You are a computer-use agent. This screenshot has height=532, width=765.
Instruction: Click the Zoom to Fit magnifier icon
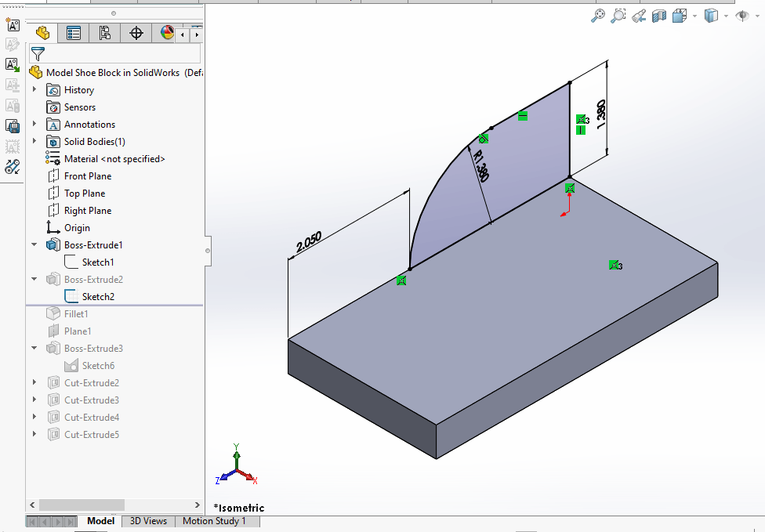(598, 16)
